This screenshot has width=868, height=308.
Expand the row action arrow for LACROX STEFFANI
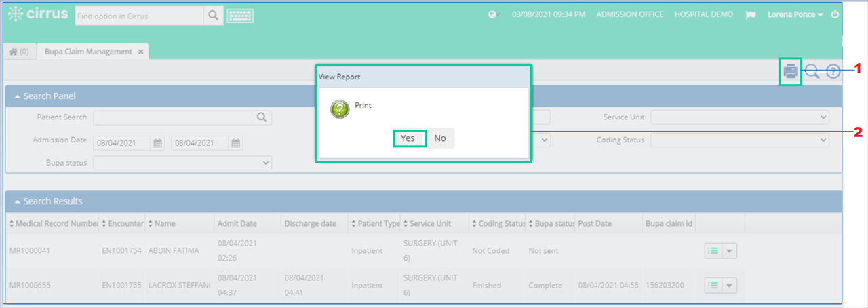pos(729,286)
